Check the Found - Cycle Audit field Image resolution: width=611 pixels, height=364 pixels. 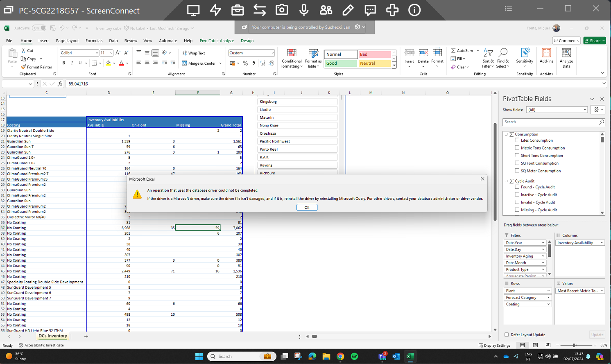coord(517,187)
